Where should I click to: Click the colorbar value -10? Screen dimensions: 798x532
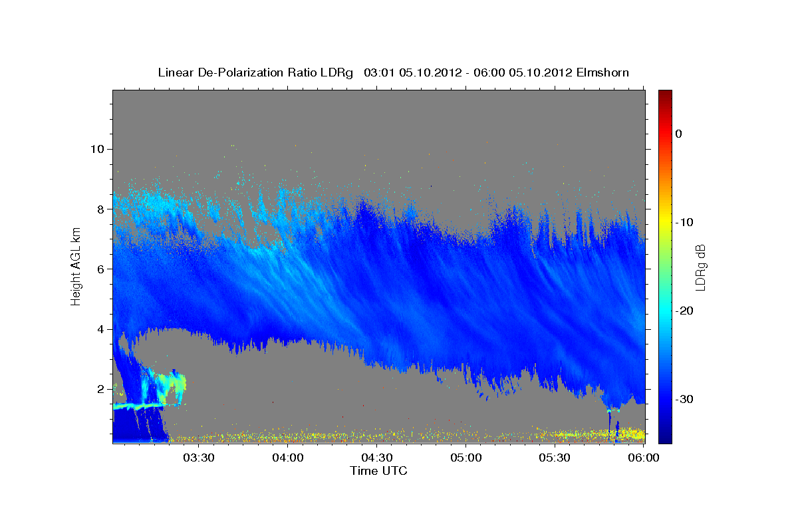pos(685,222)
